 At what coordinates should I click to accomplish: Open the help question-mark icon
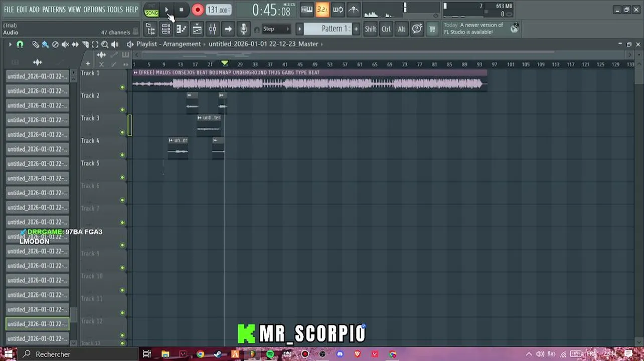pyautogui.click(x=417, y=29)
